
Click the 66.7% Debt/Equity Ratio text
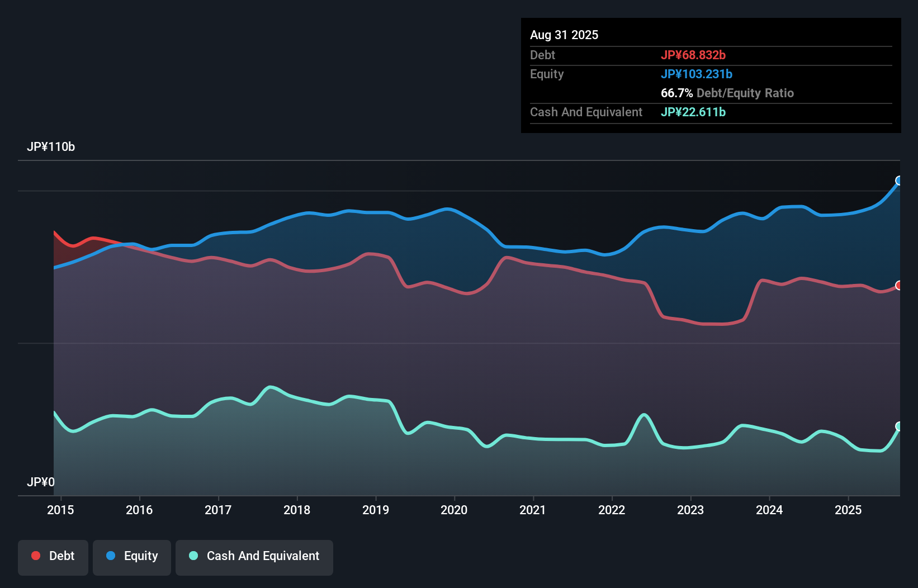(727, 93)
